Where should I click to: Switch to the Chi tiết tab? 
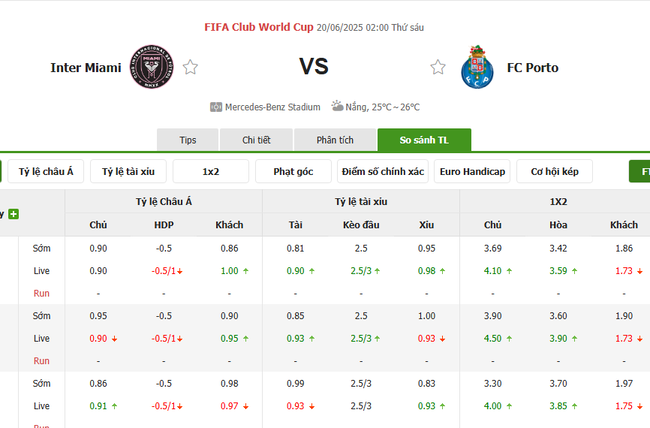coord(257,140)
